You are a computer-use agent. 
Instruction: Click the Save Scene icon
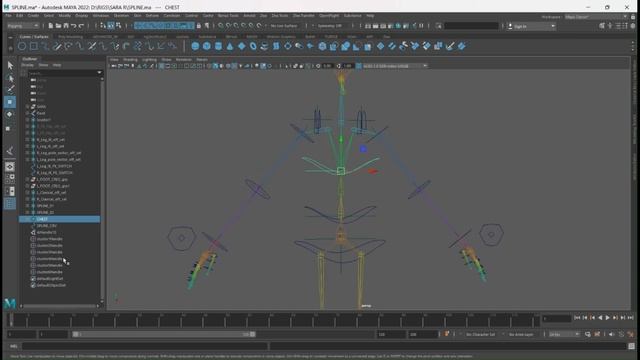point(66,26)
